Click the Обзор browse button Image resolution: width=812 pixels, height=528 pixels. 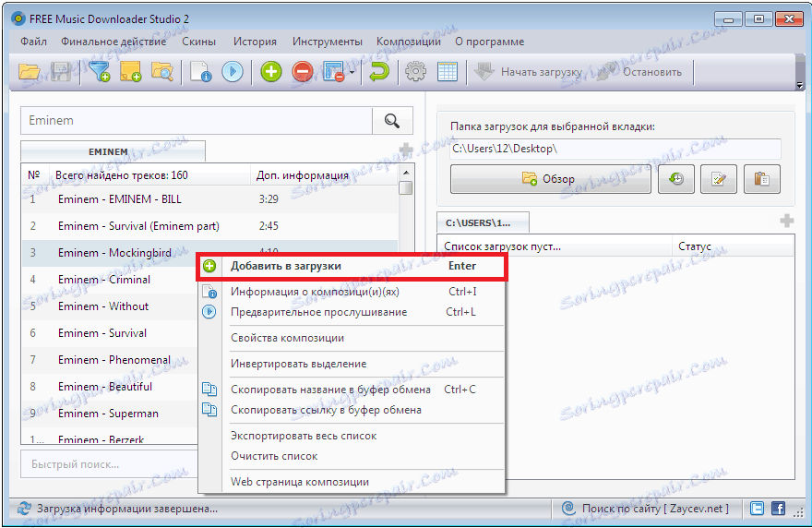point(551,179)
